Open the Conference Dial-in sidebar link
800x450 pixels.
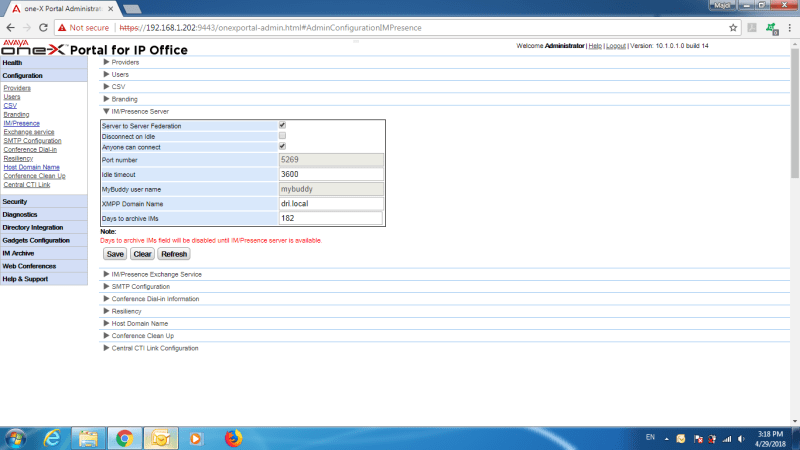30,149
